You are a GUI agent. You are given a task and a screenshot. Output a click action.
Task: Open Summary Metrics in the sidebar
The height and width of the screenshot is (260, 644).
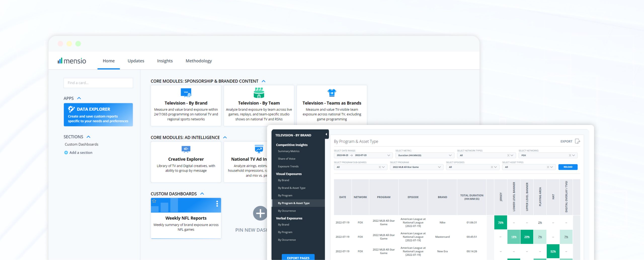[289, 151]
